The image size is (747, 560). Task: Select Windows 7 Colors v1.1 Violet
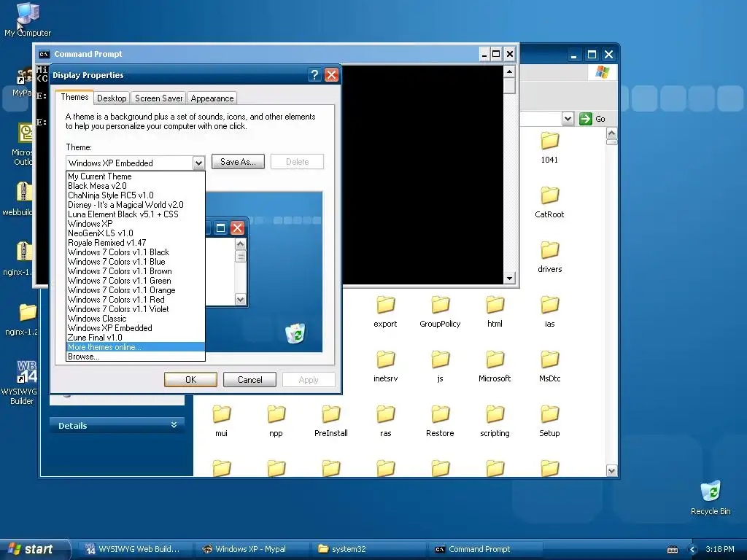tap(135, 309)
